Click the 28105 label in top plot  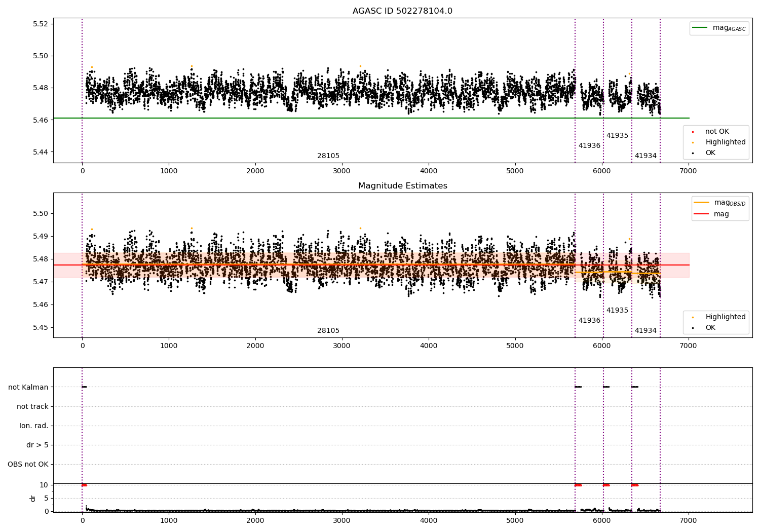(328, 156)
